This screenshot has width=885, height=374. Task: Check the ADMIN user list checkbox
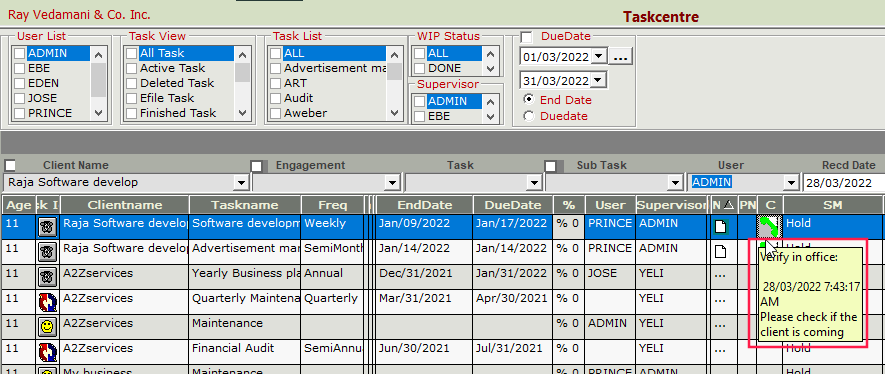20,53
